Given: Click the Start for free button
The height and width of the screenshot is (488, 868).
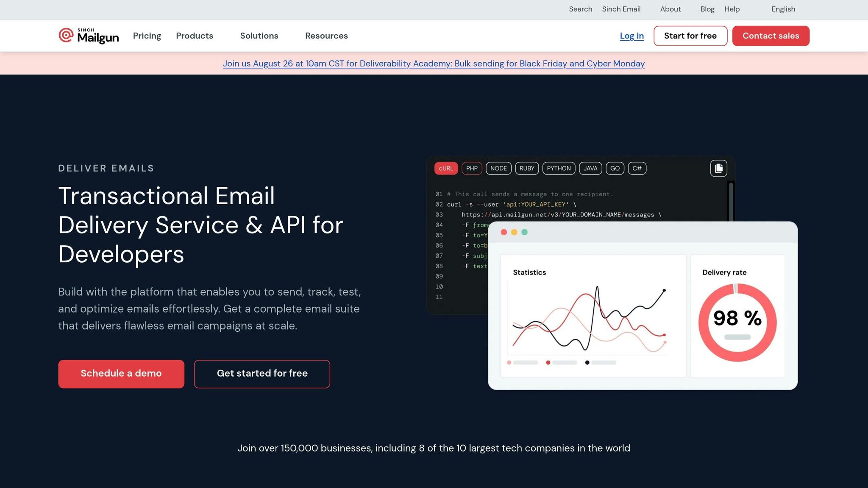Looking at the screenshot, I should coord(690,36).
